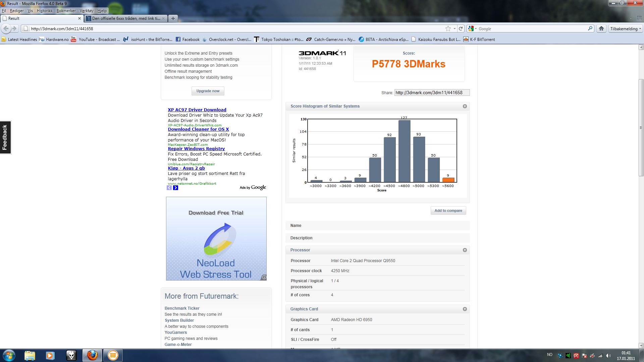Open a new tab with the plus button
Image resolution: width=644 pixels, height=362 pixels.
(173, 18)
